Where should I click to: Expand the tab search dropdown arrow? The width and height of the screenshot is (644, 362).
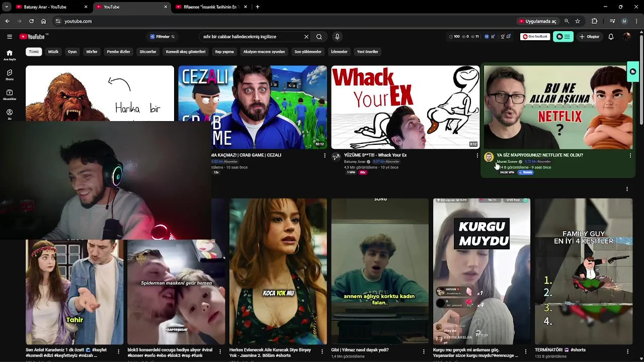pyautogui.click(x=7, y=7)
